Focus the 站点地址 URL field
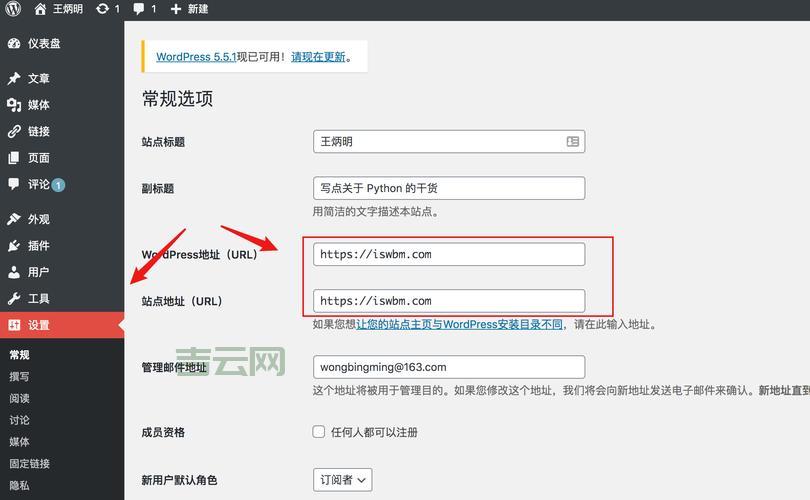 pos(449,301)
